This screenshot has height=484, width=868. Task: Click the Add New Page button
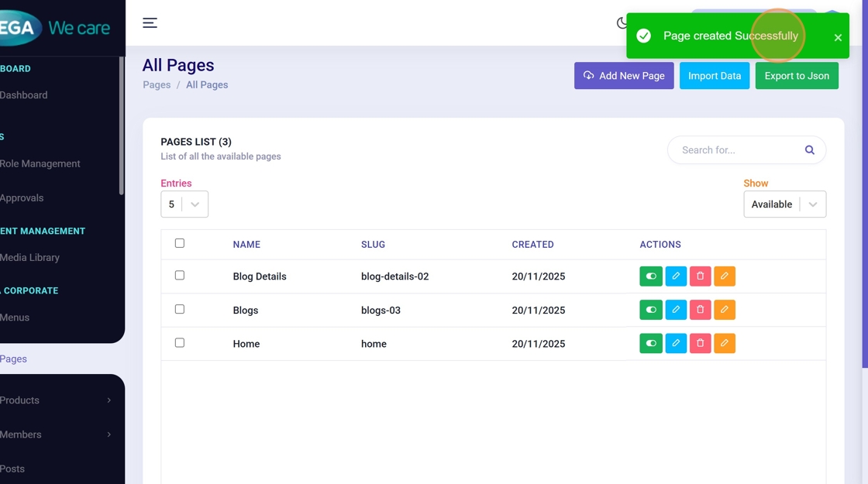pyautogui.click(x=624, y=76)
